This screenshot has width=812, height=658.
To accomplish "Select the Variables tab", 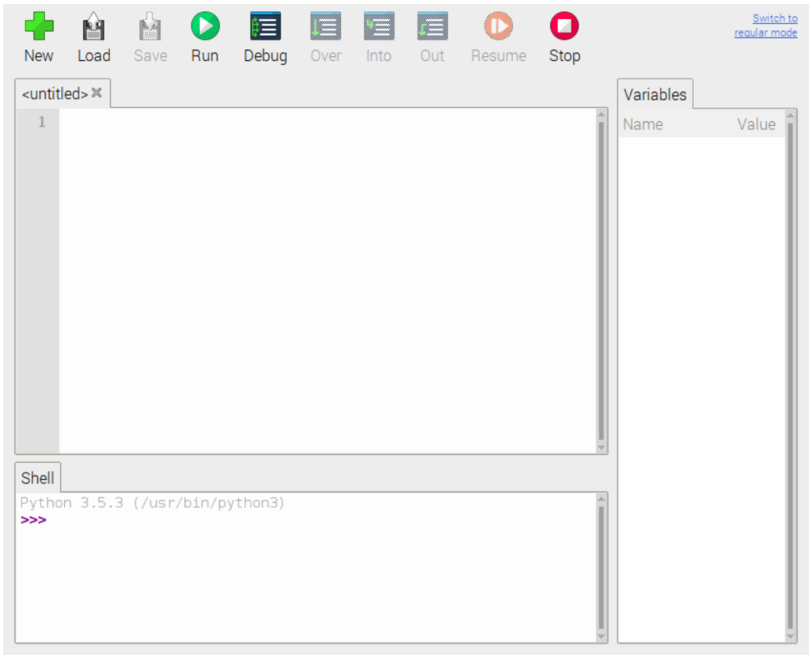I will coord(655,94).
